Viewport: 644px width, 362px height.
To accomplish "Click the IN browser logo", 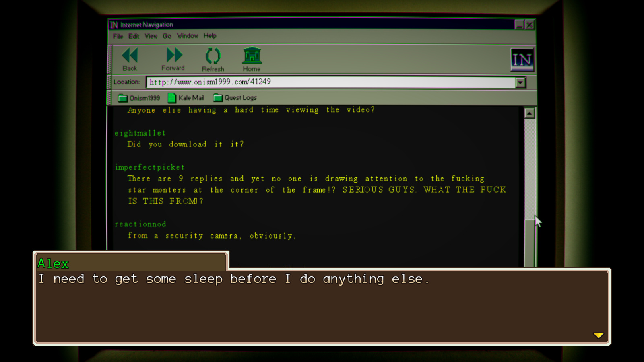I will (x=522, y=60).
